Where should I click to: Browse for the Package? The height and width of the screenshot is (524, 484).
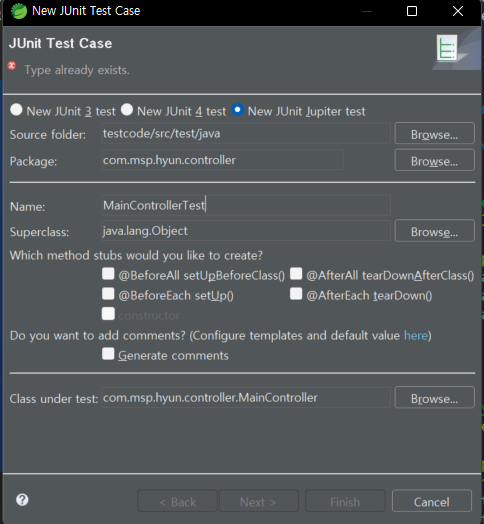coord(435,160)
